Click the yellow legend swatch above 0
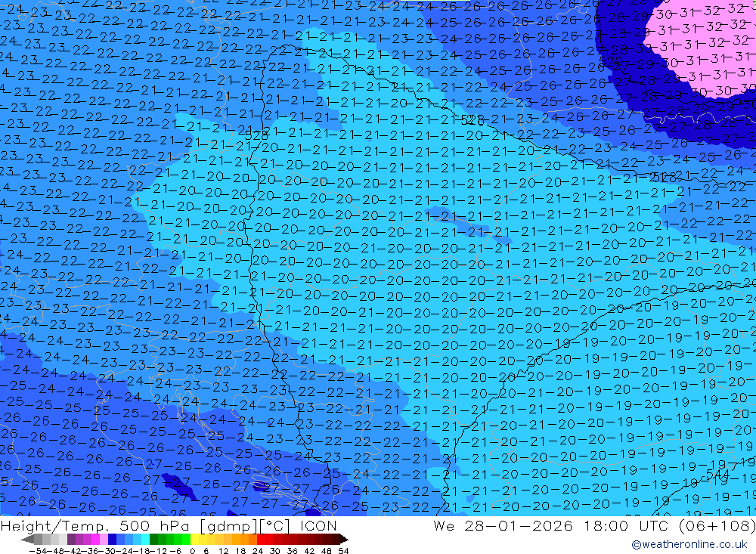 pyautogui.click(x=194, y=539)
